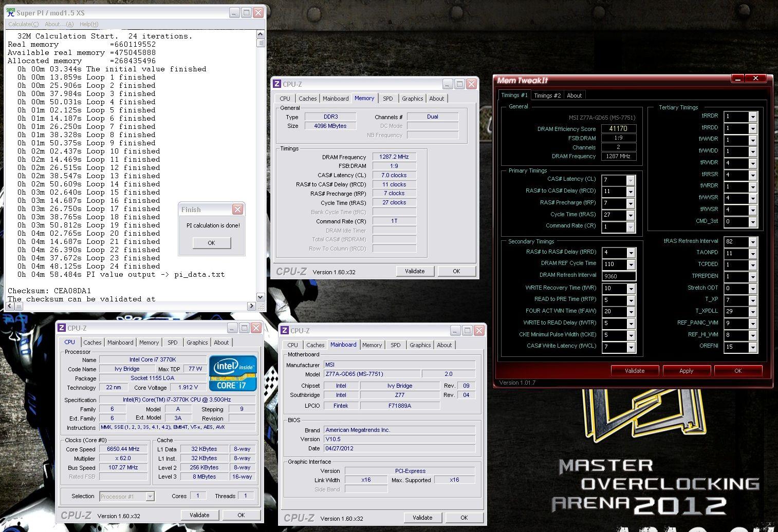Open the Mainboard tab in CPU-Z CPU window

point(120,343)
